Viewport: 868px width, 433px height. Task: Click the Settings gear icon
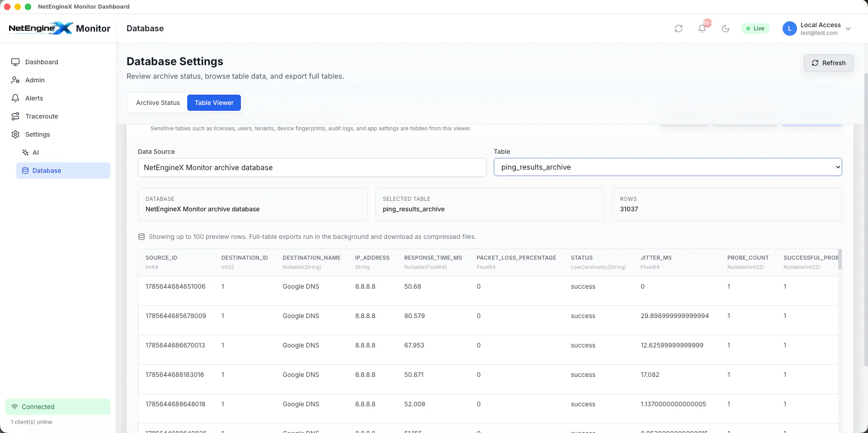click(15, 134)
